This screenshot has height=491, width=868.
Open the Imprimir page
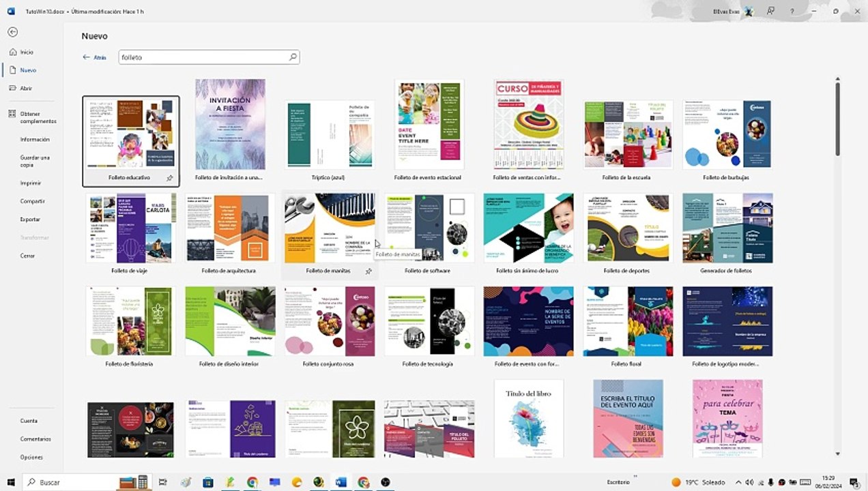point(32,183)
